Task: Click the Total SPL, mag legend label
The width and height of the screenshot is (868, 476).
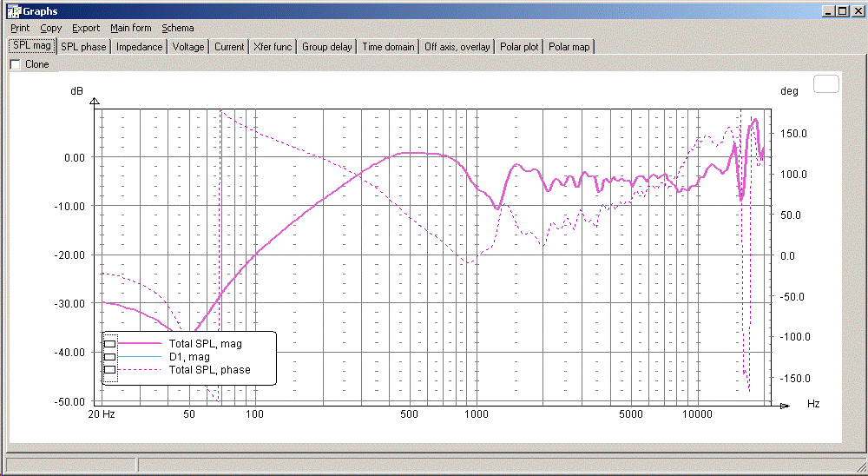Action: pyautogui.click(x=206, y=344)
